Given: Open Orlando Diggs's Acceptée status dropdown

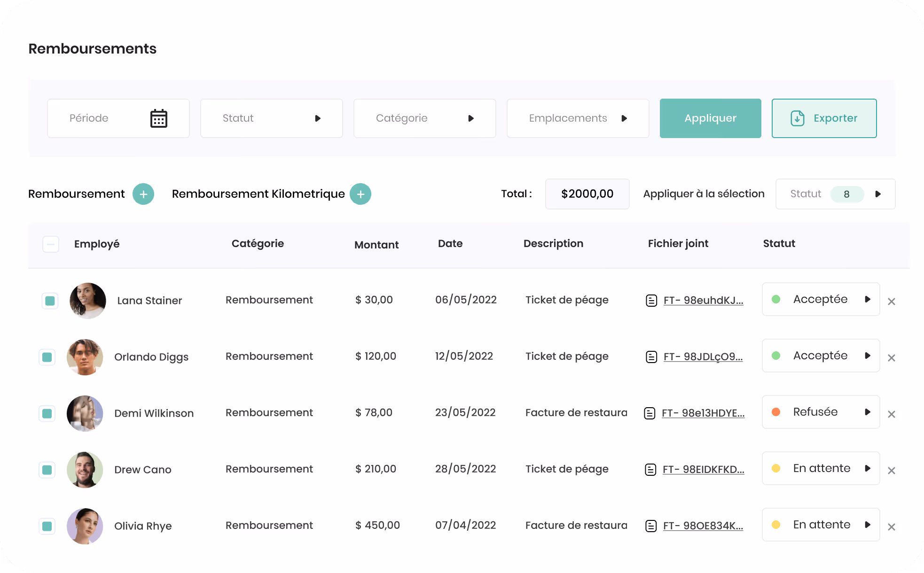Looking at the screenshot, I should click(821, 356).
